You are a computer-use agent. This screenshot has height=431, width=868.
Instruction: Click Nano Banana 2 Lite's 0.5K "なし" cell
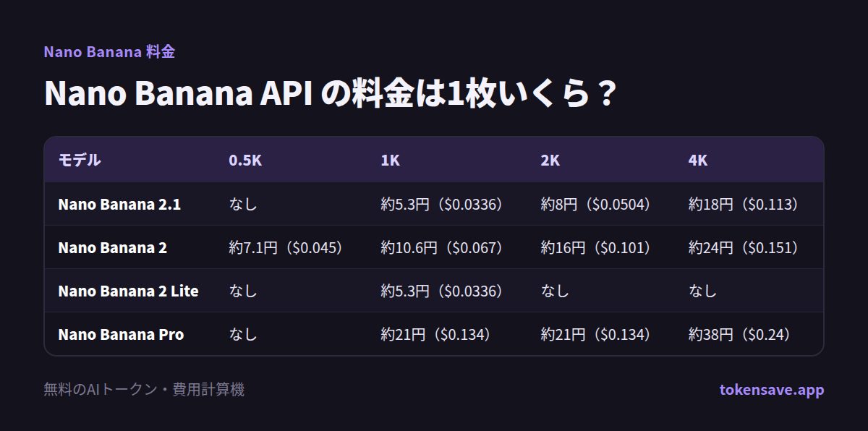point(243,291)
